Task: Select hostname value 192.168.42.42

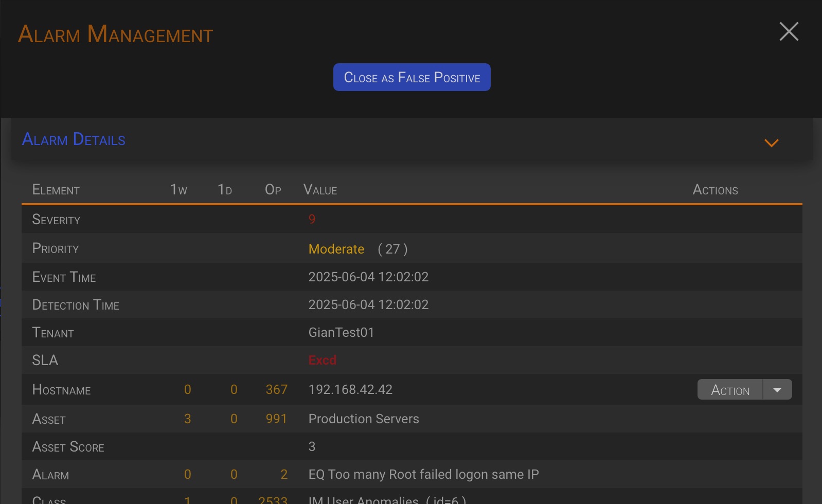Action: pos(350,390)
